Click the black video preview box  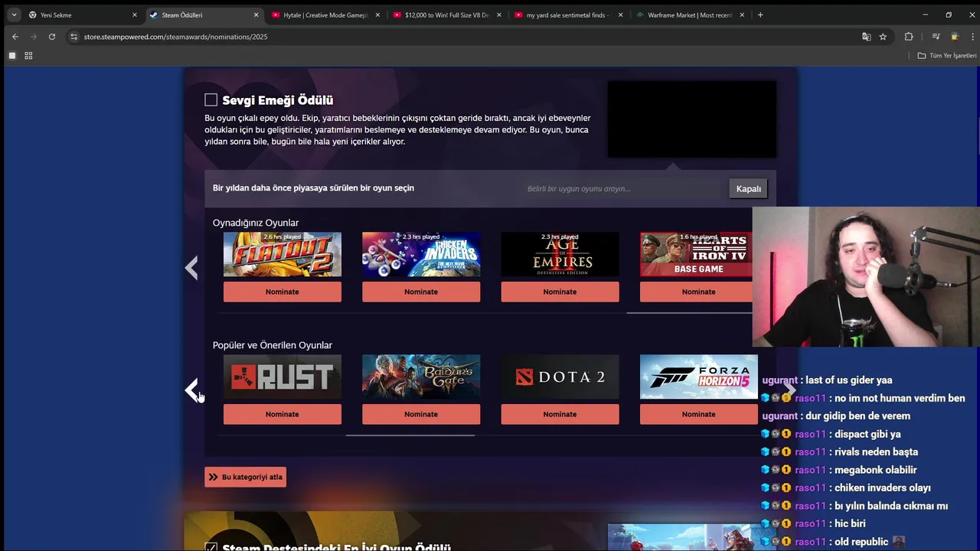click(x=691, y=119)
